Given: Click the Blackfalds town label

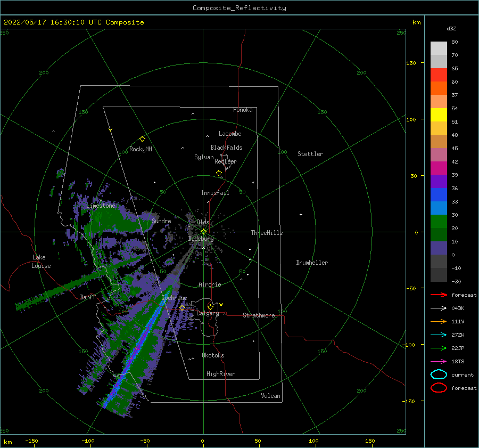Looking at the screenshot, I should [x=226, y=148].
